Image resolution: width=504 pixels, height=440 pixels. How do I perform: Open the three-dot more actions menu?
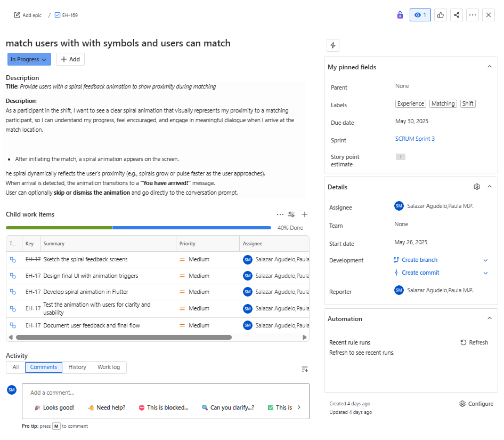(x=473, y=15)
